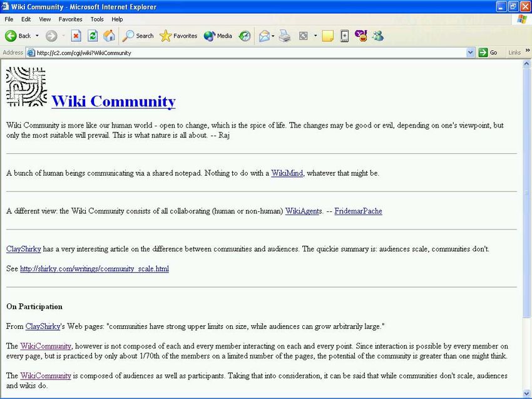The image size is (532, 399).
Task: Print the page using printer icon
Action: point(285,36)
